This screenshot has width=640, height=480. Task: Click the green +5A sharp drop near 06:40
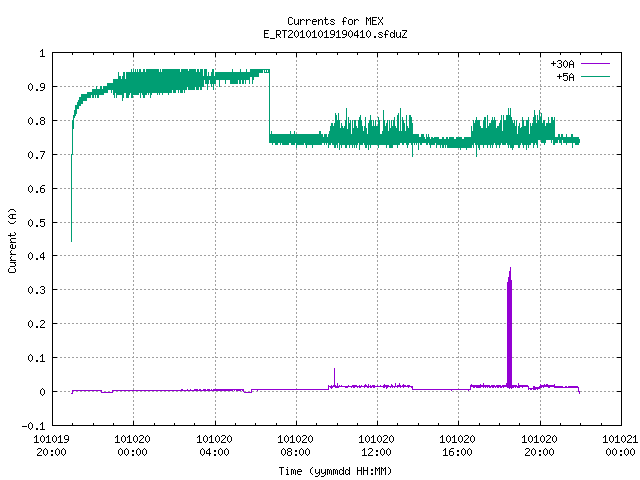[x=269, y=106]
